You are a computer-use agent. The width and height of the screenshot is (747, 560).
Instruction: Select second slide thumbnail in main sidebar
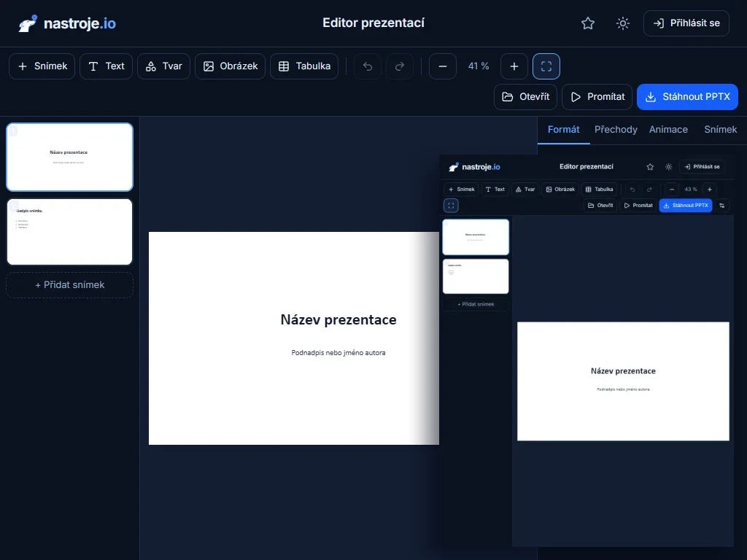point(69,232)
